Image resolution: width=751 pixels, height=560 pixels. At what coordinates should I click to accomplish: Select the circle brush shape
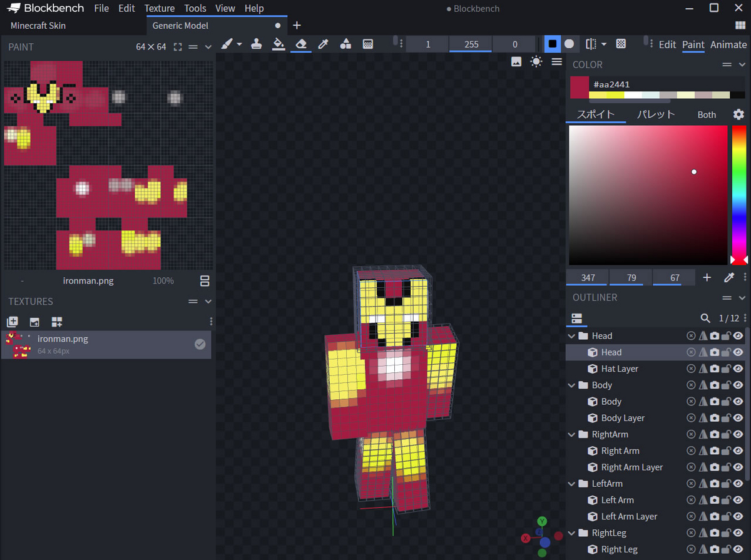pyautogui.click(x=569, y=44)
